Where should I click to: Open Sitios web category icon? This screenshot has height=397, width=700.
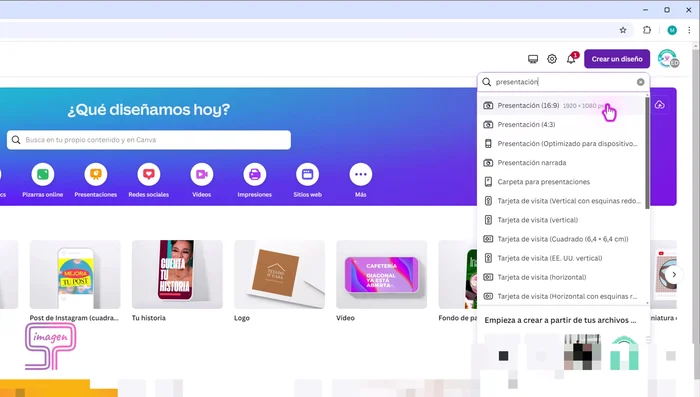(x=308, y=175)
